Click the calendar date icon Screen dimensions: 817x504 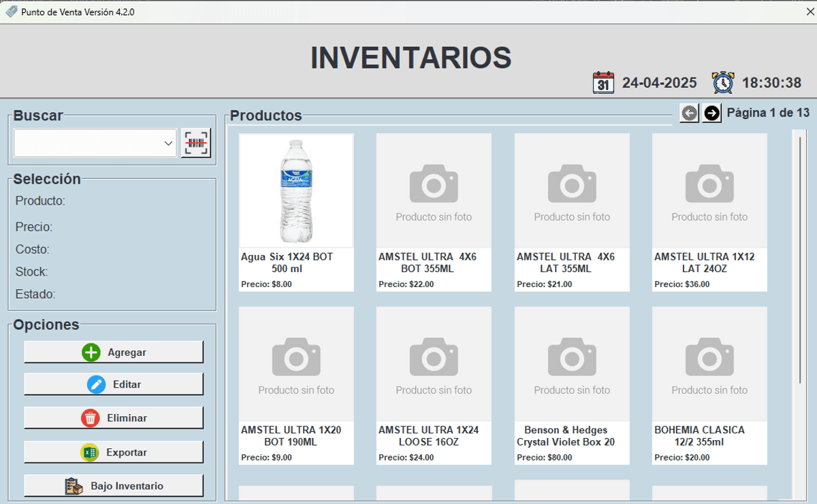click(x=603, y=82)
